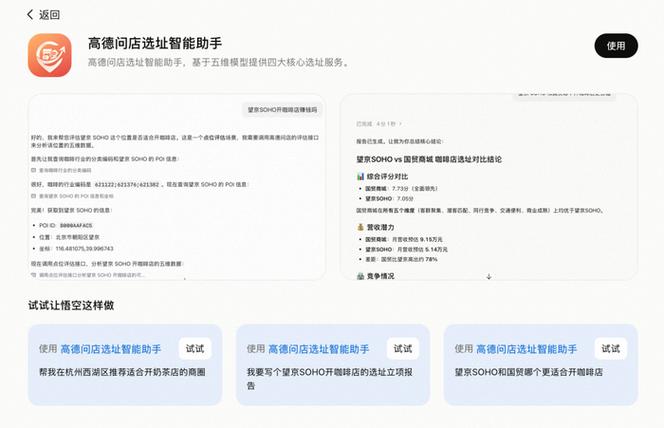664x428 pixels.
Task: Click the back arrow chevron icon
Action: tap(30, 15)
